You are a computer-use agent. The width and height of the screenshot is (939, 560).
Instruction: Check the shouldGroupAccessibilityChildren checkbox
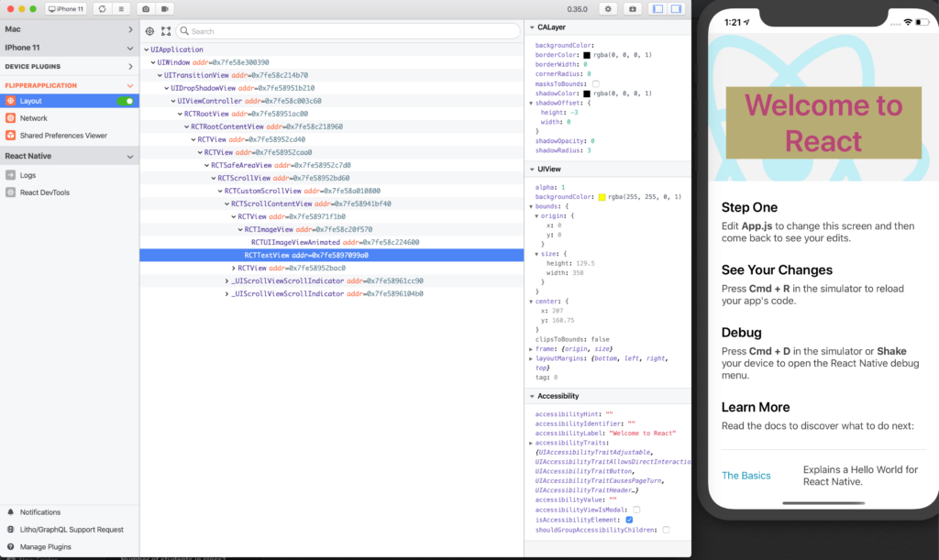pos(666,530)
